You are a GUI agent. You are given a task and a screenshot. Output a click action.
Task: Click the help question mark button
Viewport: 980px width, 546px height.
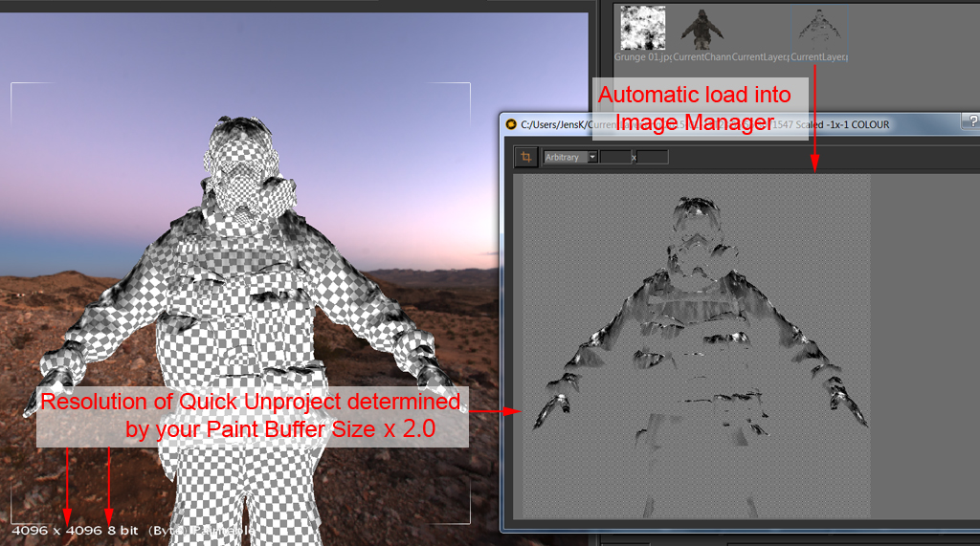pyautogui.click(x=972, y=123)
